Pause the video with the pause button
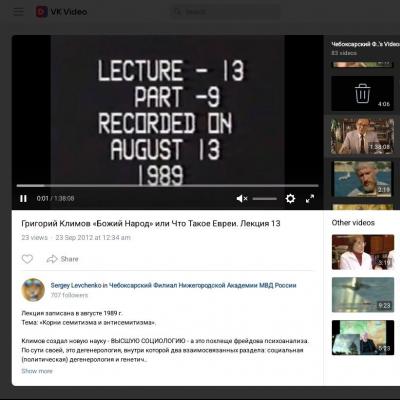This screenshot has width=400, height=400. (x=23, y=198)
